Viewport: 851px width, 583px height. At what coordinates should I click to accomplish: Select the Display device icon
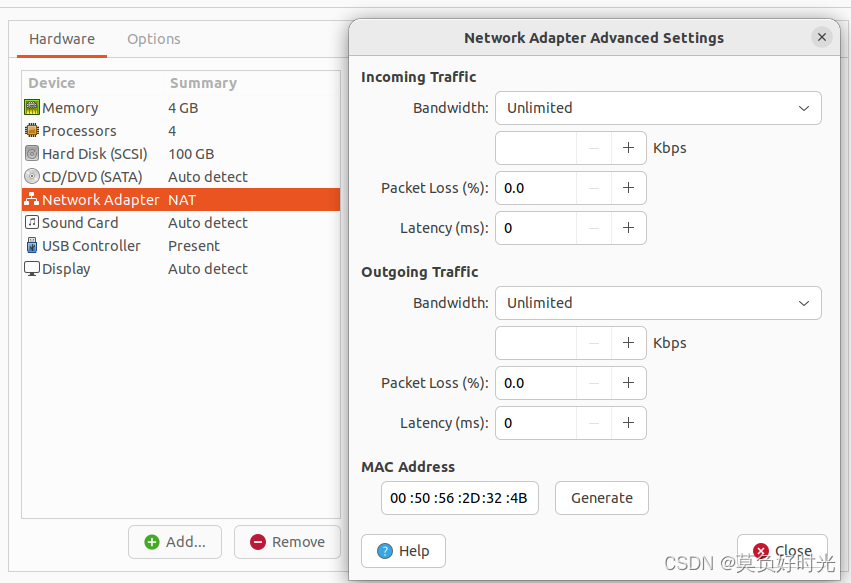31,268
